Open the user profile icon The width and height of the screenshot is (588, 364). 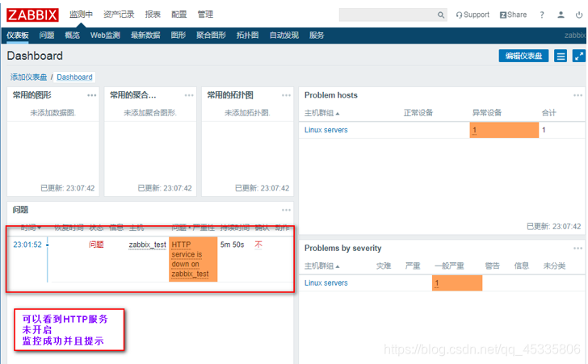(x=561, y=15)
